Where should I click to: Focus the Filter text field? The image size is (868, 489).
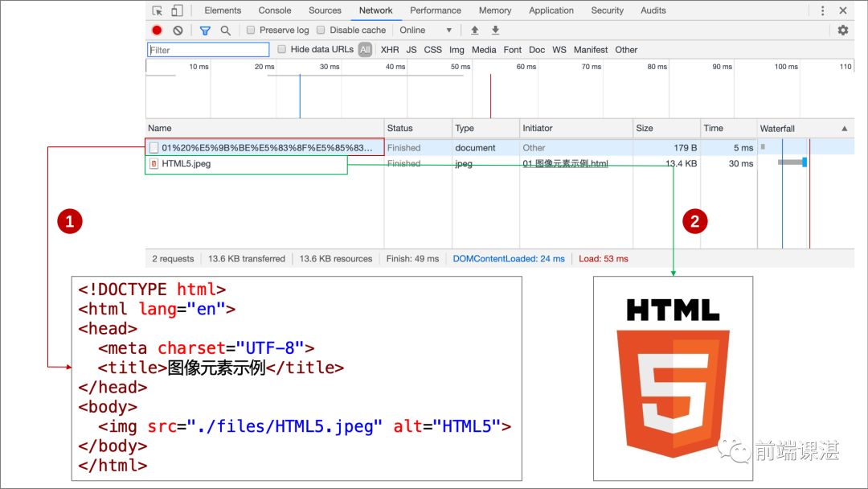pos(208,50)
